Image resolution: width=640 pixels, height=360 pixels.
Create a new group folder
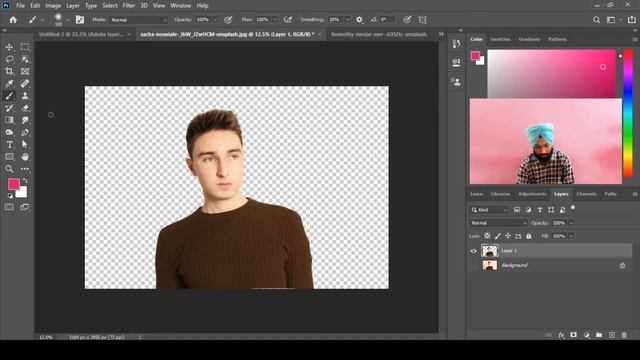[x=599, y=335]
